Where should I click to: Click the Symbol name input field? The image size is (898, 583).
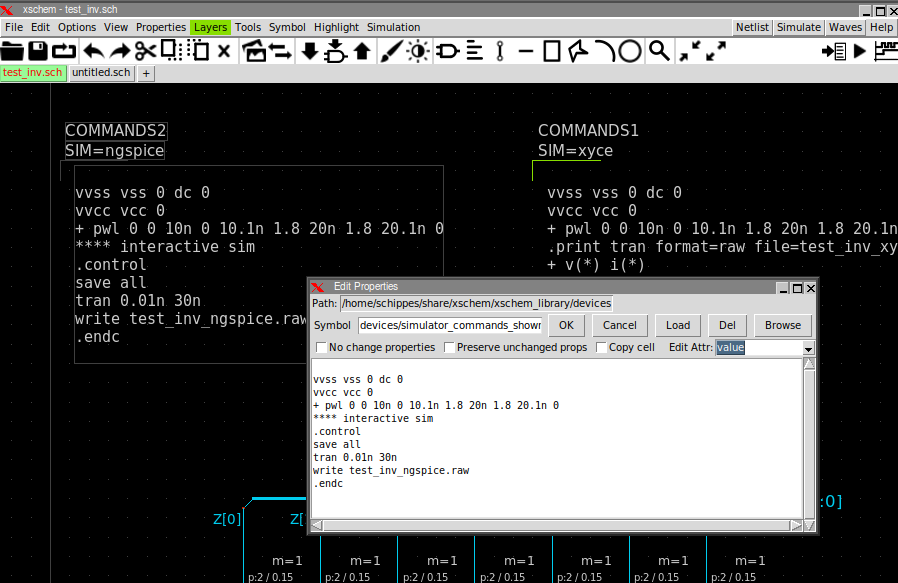[450, 325]
